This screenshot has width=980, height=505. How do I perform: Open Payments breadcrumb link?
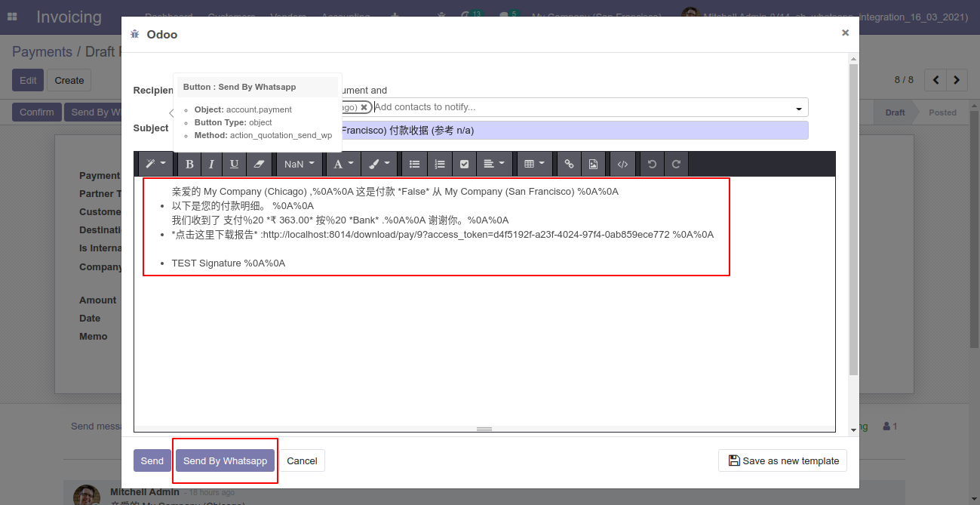coord(42,51)
